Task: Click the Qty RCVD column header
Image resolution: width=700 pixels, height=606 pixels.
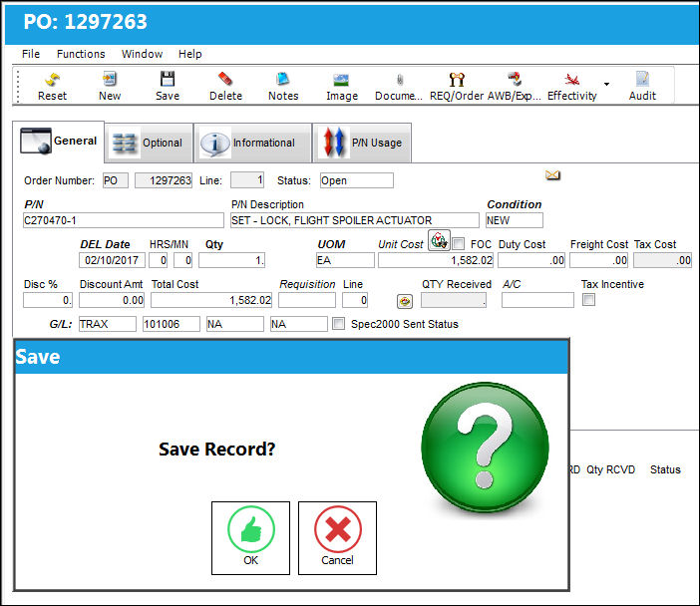Action: pyautogui.click(x=610, y=469)
